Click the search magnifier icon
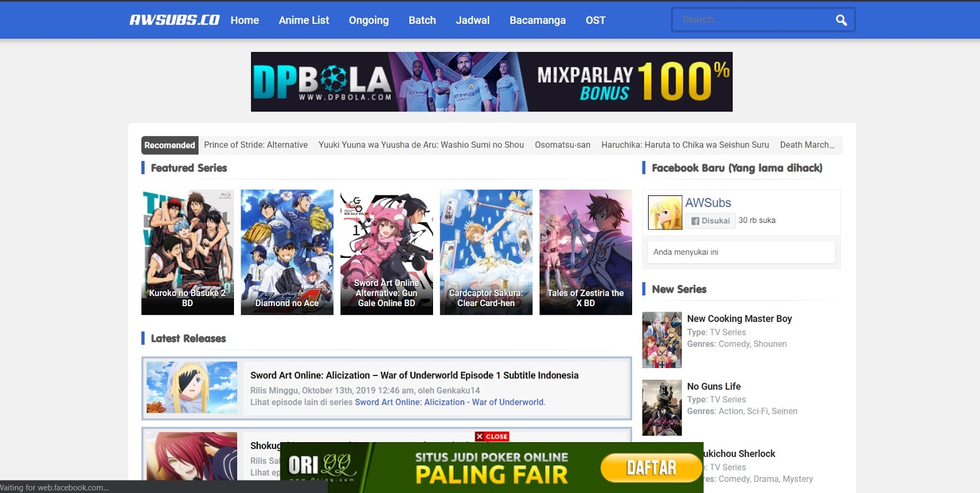Screen dimensions: 980x493 tap(841, 20)
